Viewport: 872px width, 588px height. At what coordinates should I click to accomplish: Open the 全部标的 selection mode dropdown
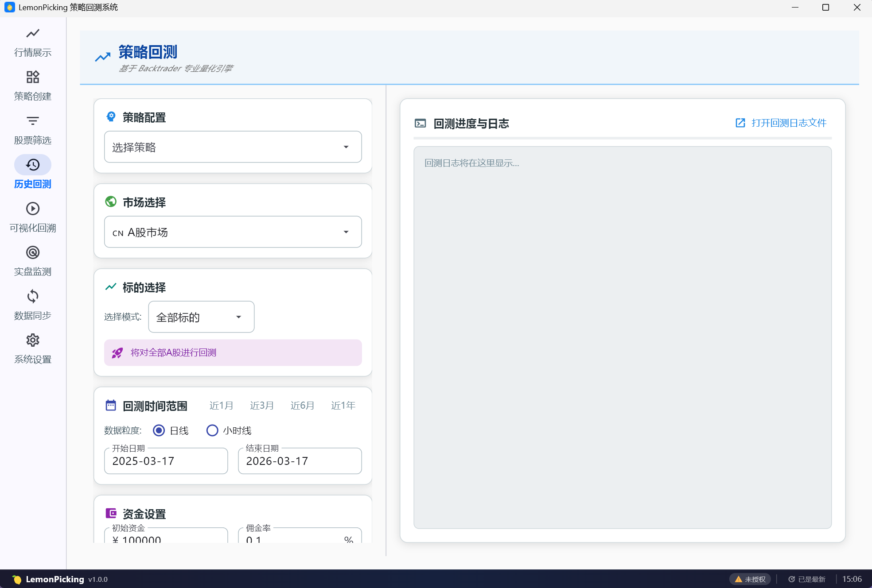coord(201,317)
